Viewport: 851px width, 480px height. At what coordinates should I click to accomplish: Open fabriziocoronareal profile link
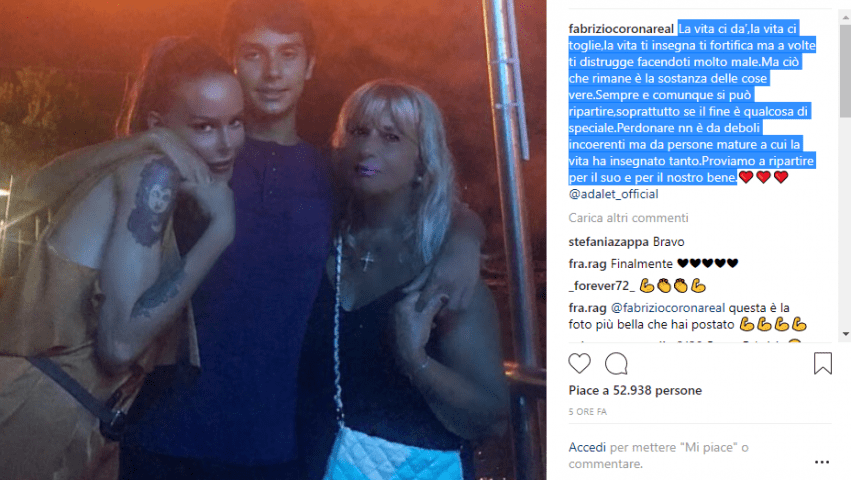click(x=621, y=29)
